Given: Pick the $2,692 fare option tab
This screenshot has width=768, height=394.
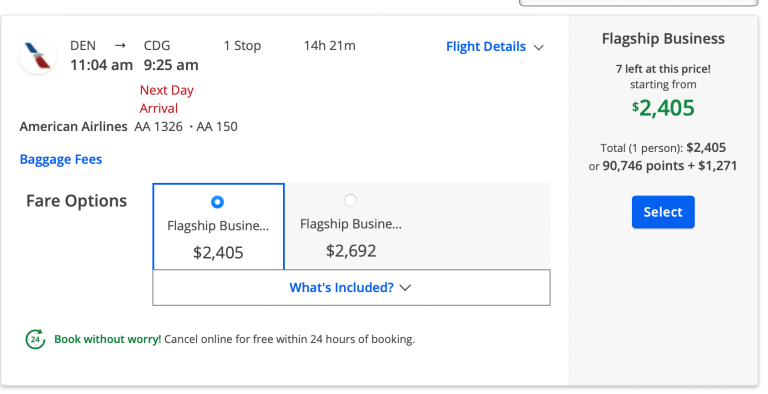Looking at the screenshot, I should point(351,226).
